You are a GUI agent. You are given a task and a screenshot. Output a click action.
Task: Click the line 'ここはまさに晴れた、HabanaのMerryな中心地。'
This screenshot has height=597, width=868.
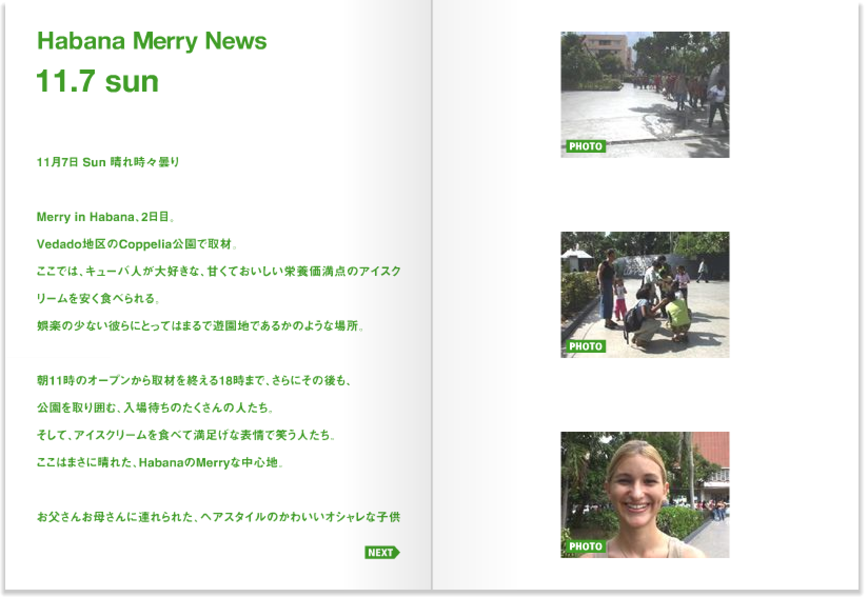click(161, 463)
